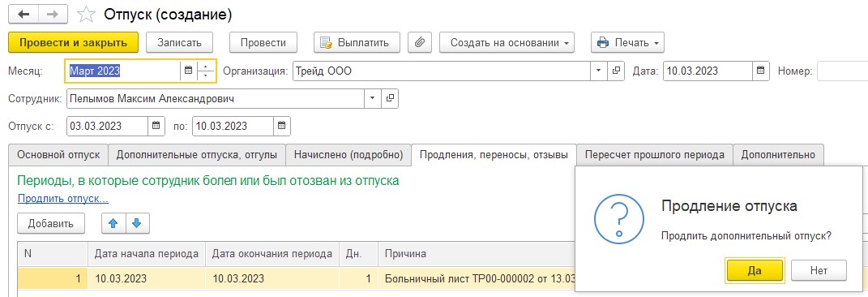Open calendar for vacation end date
The height and width of the screenshot is (297, 868).
tap(282, 126)
